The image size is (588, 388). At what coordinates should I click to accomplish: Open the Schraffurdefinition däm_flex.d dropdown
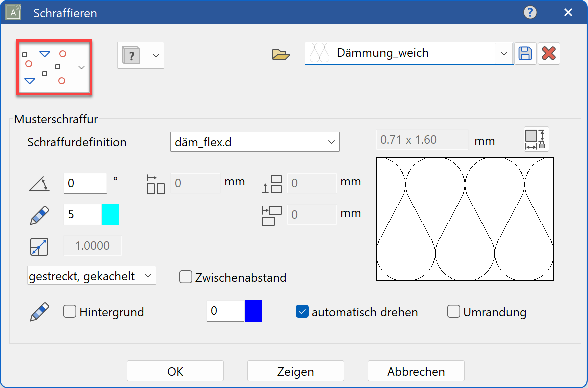click(x=254, y=142)
